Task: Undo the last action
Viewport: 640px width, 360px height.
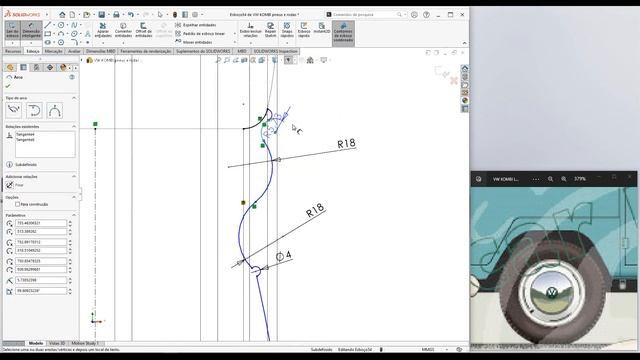Action: point(131,15)
